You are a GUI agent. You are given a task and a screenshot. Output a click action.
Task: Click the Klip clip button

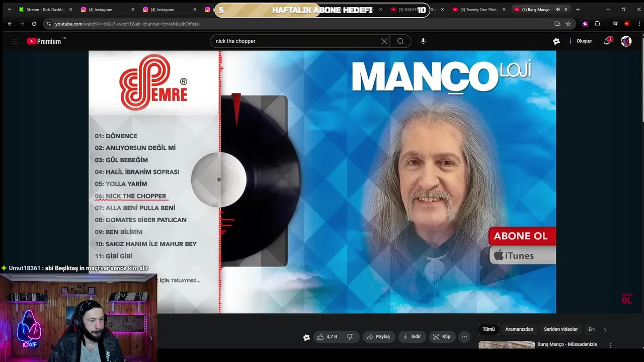coord(442,337)
